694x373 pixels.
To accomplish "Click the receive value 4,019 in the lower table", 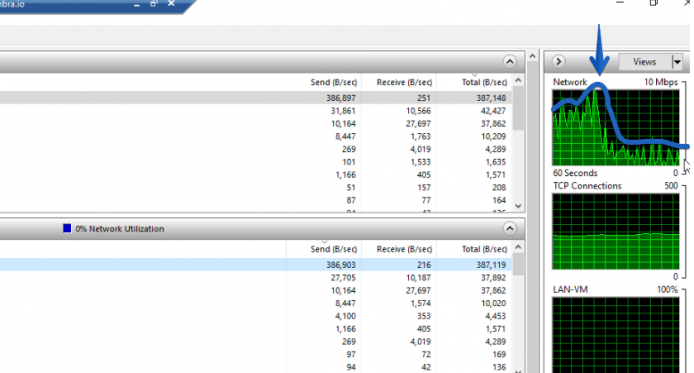I will point(420,342).
